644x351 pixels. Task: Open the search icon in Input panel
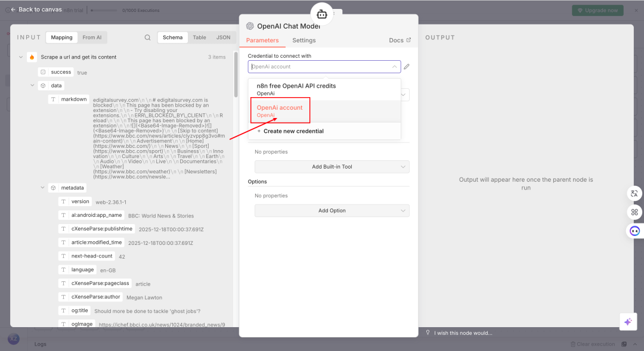pyautogui.click(x=147, y=38)
